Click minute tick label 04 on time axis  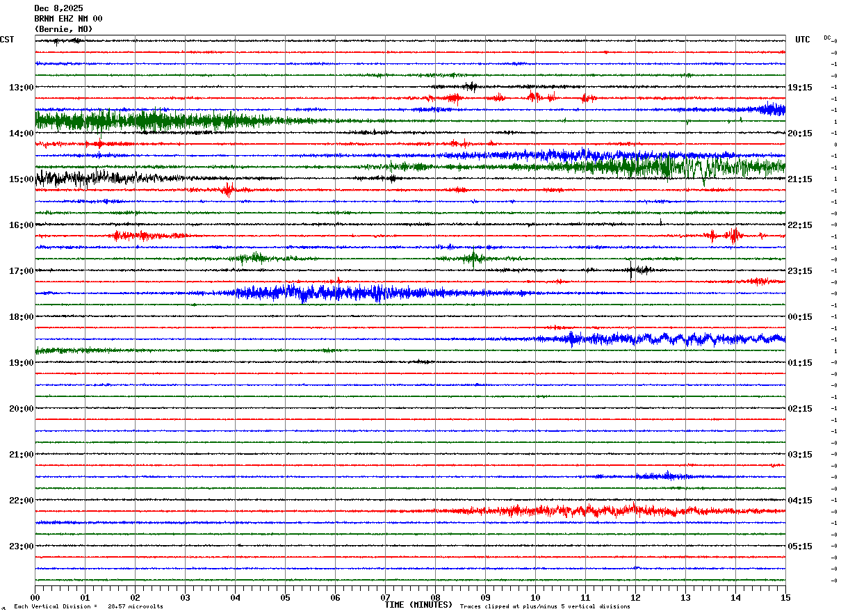[235, 598]
